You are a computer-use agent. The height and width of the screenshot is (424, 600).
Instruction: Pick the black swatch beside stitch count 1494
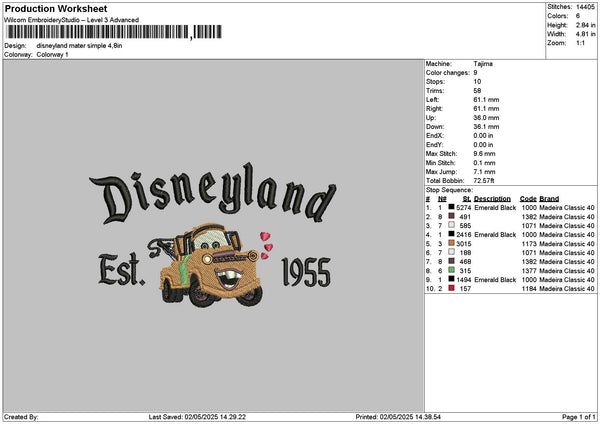[452, 279]
